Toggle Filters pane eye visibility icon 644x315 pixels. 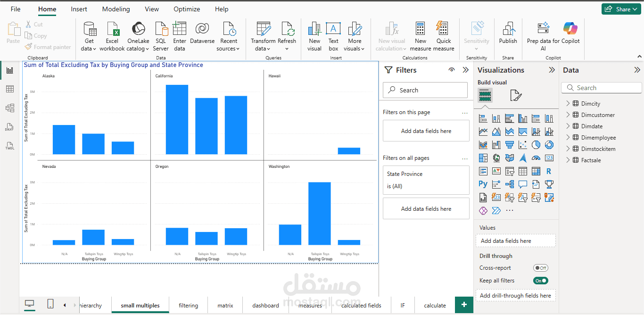coord(452,70)
